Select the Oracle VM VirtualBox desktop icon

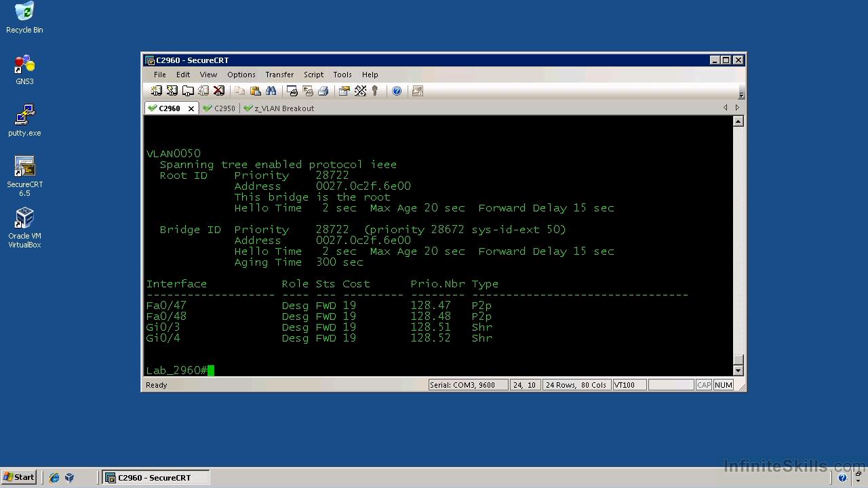pos(24,228)
